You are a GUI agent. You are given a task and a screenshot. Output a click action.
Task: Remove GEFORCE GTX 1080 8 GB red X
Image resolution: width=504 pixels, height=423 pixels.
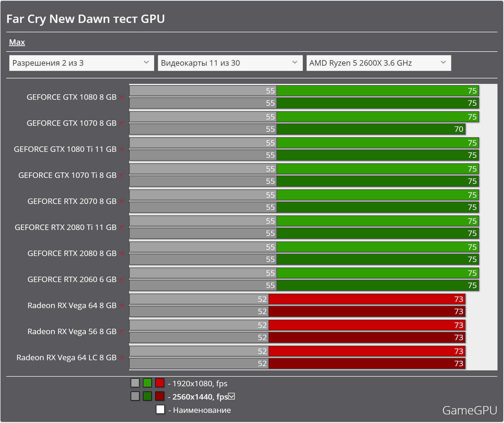121,97
